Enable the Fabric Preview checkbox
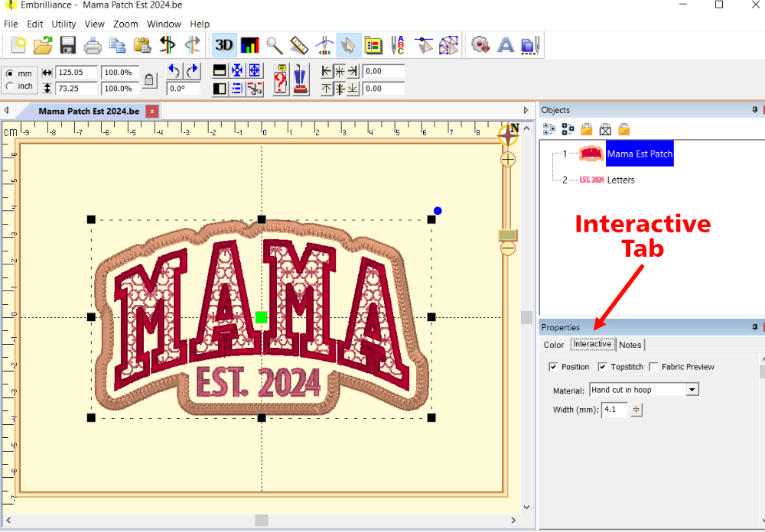 pyautogui.click(x=653, y=367)
